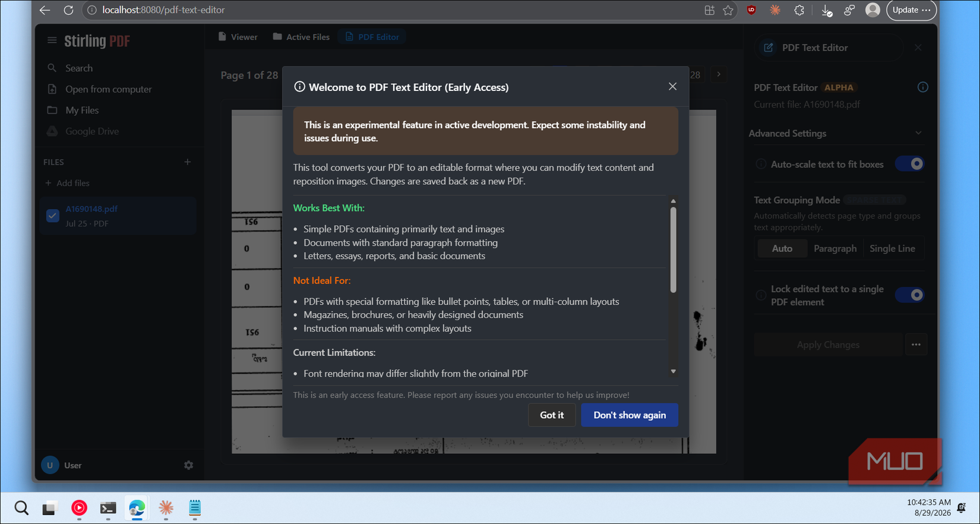Open the more options ellipsis menu
Image resolution: width=980 pixels, height=524 pixels.
click(916, 345)
